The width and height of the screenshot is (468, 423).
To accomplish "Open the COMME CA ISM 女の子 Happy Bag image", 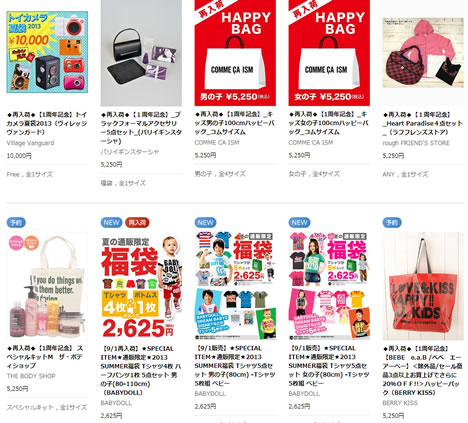I will click(x=329, y=53).
